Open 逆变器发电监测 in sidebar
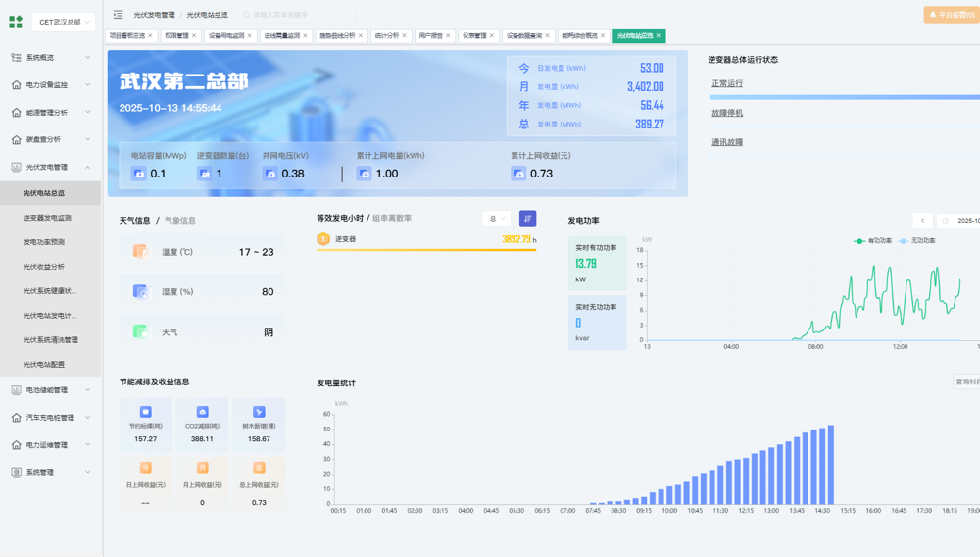 click(x=47, y=218)
